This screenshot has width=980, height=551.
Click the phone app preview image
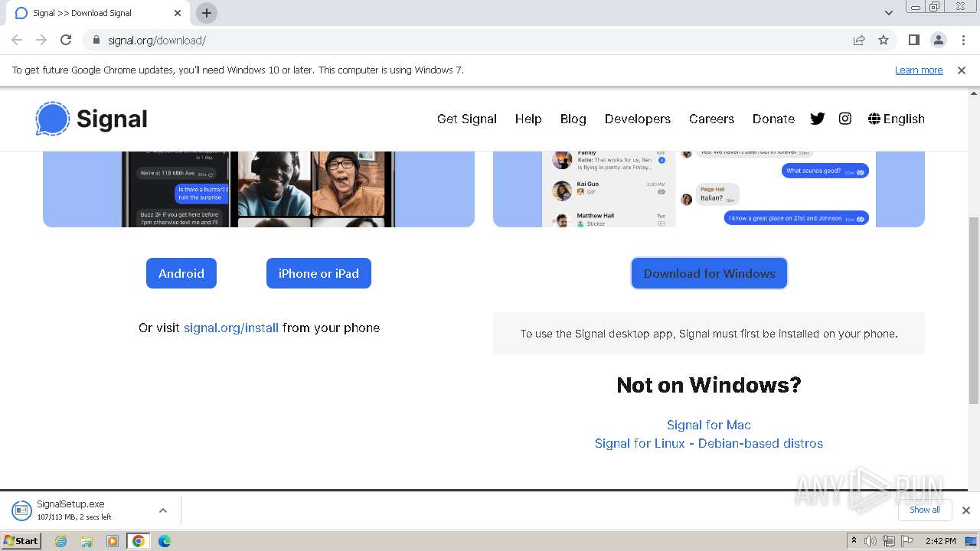click(x=259, y=189)
